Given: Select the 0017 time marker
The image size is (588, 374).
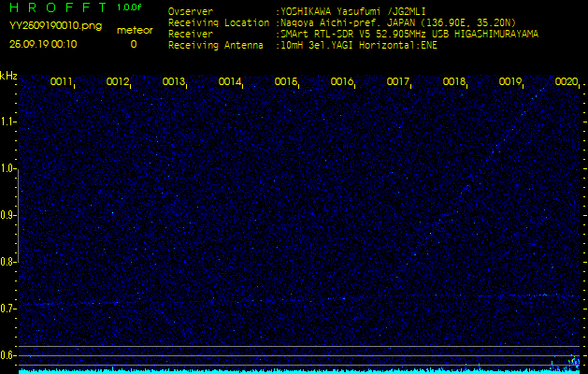Looking at the screenshot, I should coord(398,82).
